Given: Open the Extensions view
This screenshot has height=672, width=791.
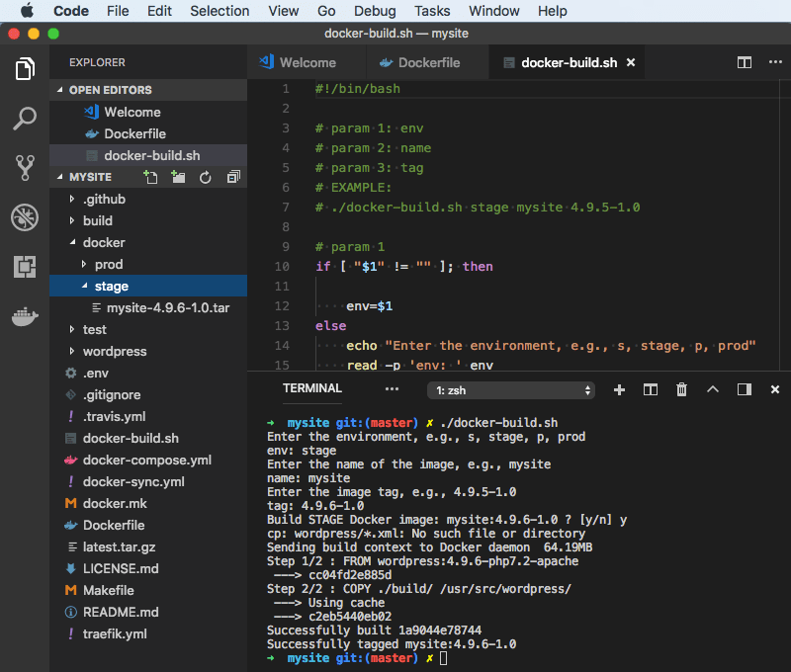Looking at the screenshot, I should click(25, 267).
